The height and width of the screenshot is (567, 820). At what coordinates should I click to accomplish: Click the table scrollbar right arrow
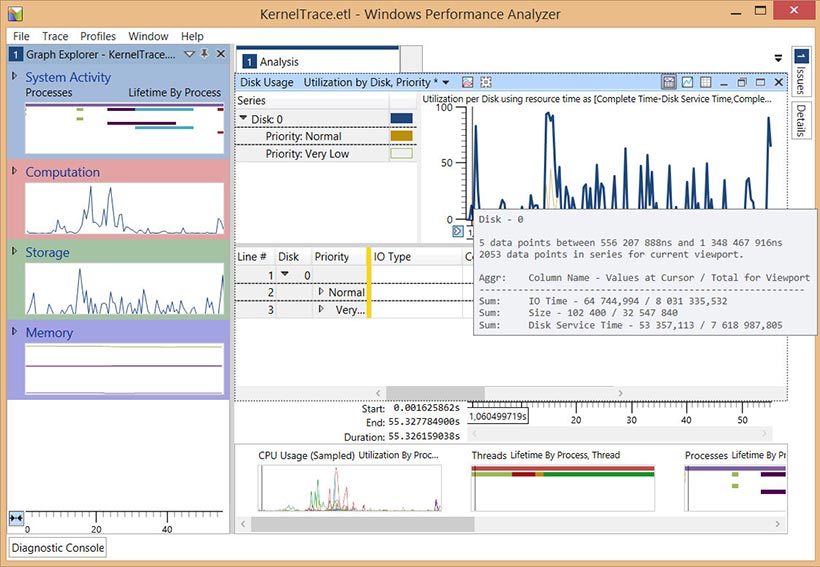pyautogui.click(x=620, y=392)
